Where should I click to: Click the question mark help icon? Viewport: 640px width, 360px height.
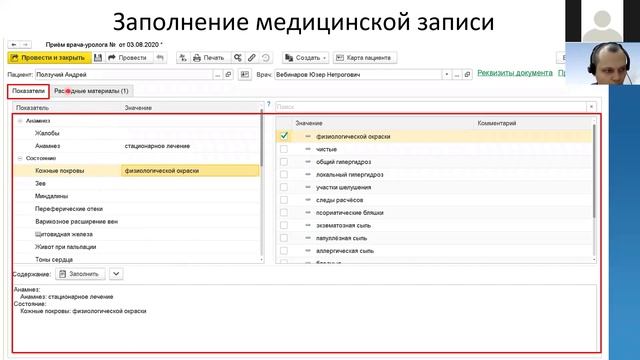[x=269, y=104]
